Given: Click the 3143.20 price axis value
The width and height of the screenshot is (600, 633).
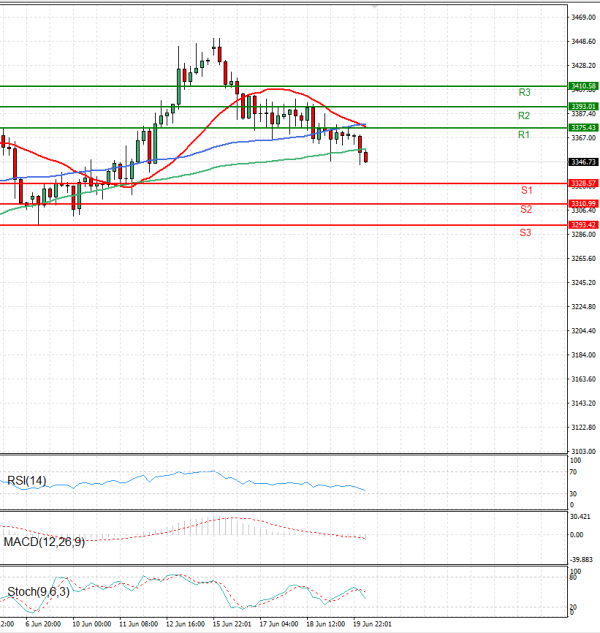Looking at the screenshot, I should (583, 403).
